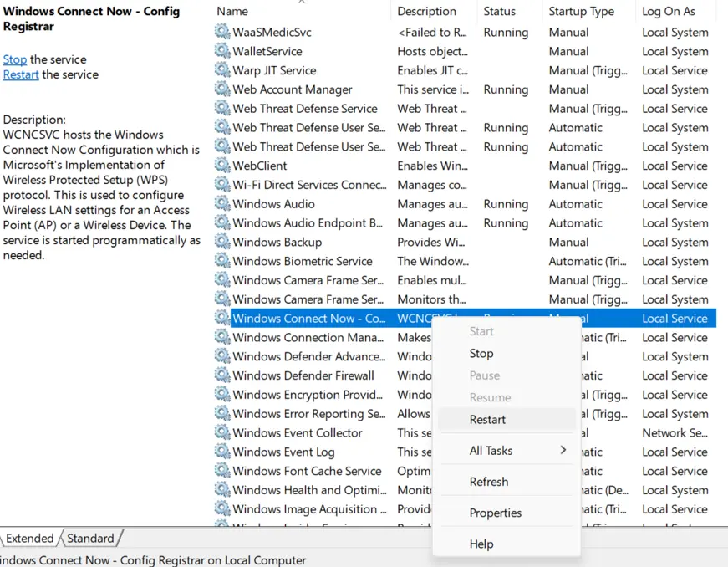
Task: Click the Windows Audio service gear icon
Action: pyautogui.click(x=222, y=204)
